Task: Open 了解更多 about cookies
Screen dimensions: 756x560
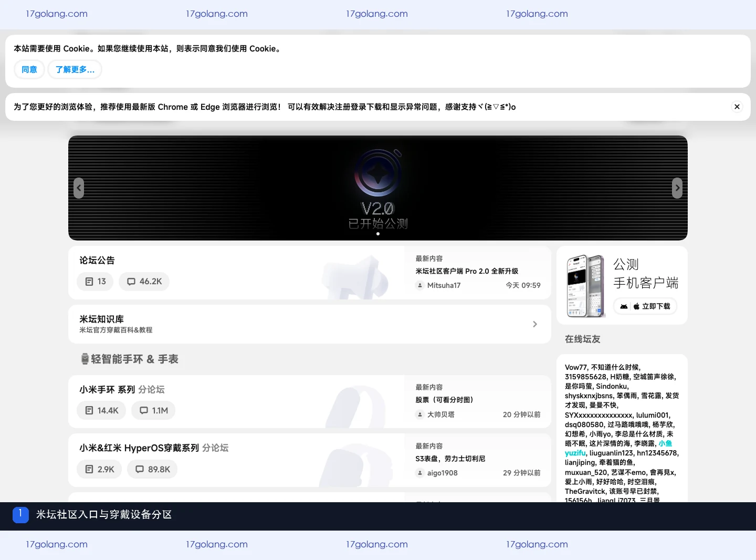Action: pos(75,69)
